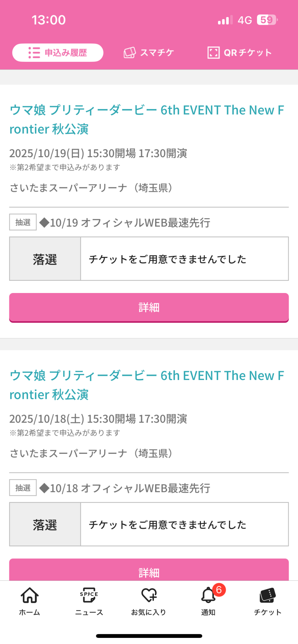Screen dimensions: 298x644
Task: Tap the 落選 status for 10/18
Action: (45, 525)
